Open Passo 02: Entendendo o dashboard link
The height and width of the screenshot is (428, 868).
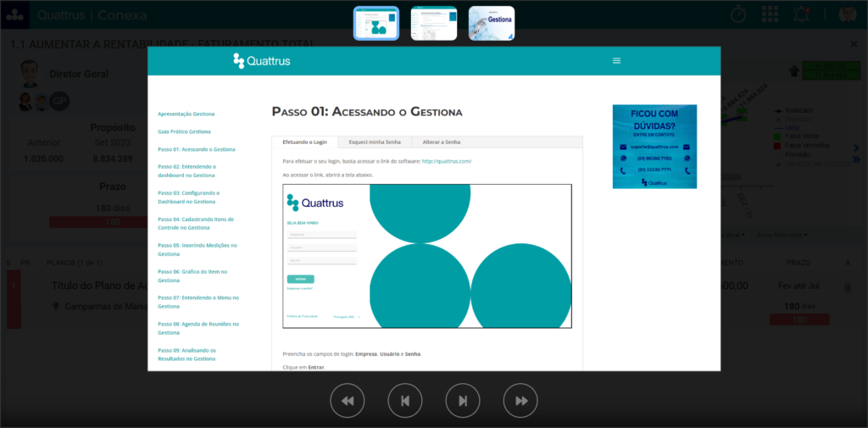click(186, 170)
